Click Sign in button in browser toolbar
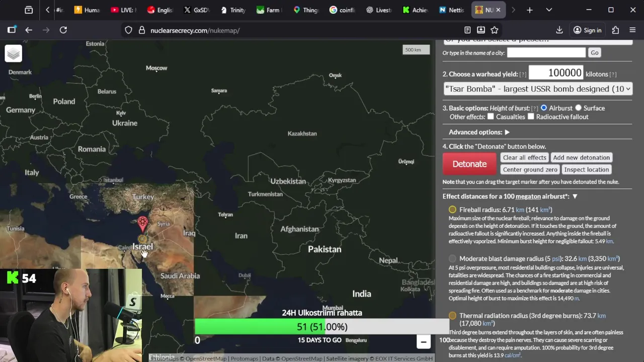The height and width of the screenshot is (362, 644). pos(587,30)
